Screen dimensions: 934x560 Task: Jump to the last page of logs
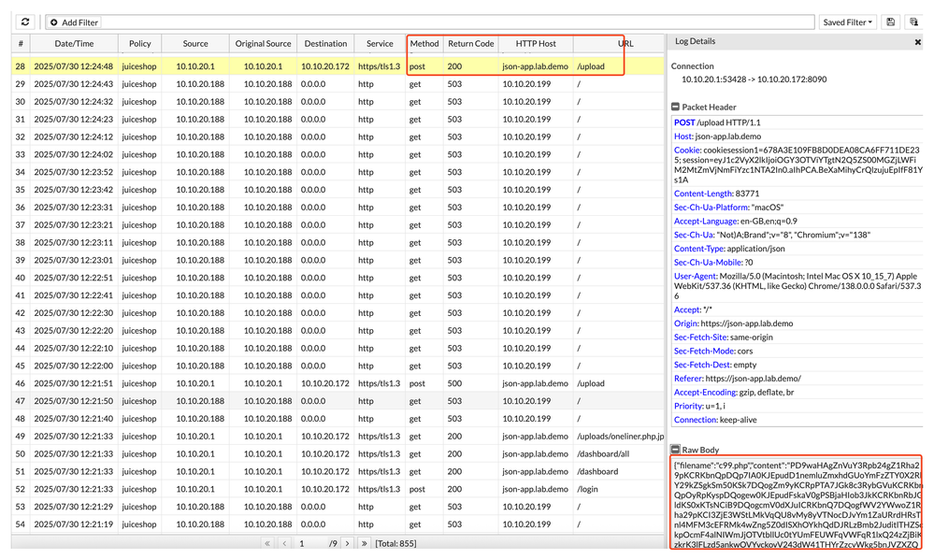364,543
